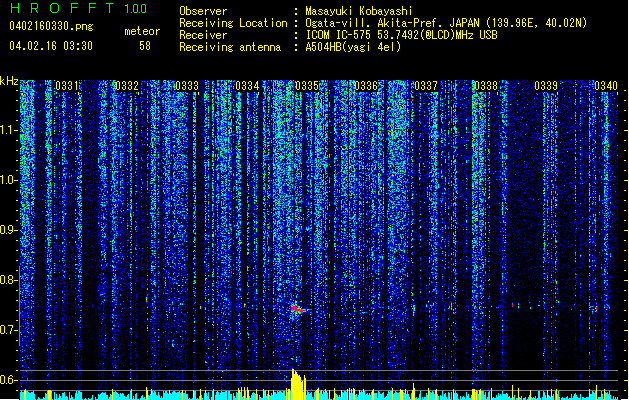The image size is (629, 400).
Task: Click the 0334 time marker
Action: click(x=247, y=86)
